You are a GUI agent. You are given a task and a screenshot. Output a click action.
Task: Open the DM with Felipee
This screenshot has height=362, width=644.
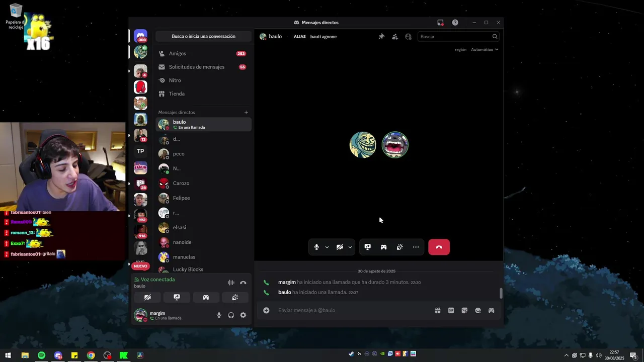coord(203,198)
